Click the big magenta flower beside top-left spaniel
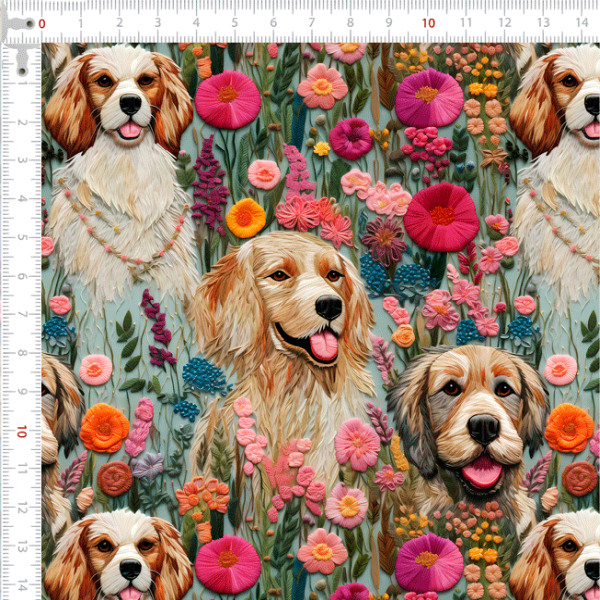 228,99
